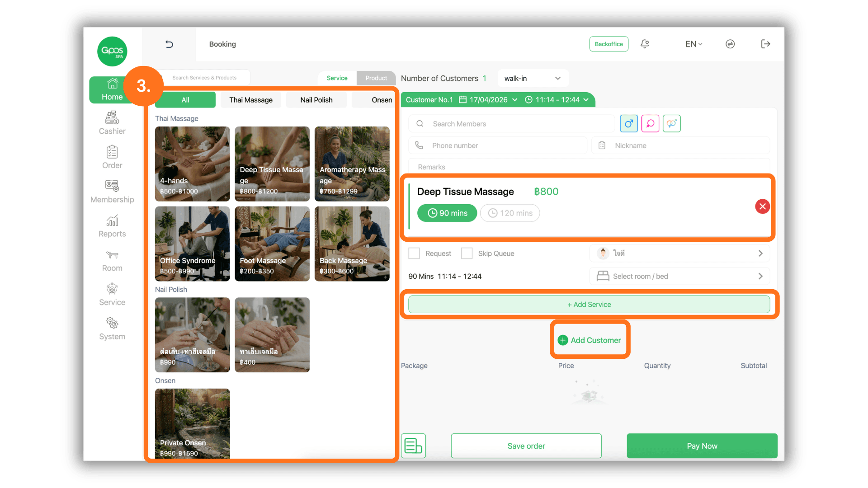
Task: Focus the Nickname field
Action: 680,145
